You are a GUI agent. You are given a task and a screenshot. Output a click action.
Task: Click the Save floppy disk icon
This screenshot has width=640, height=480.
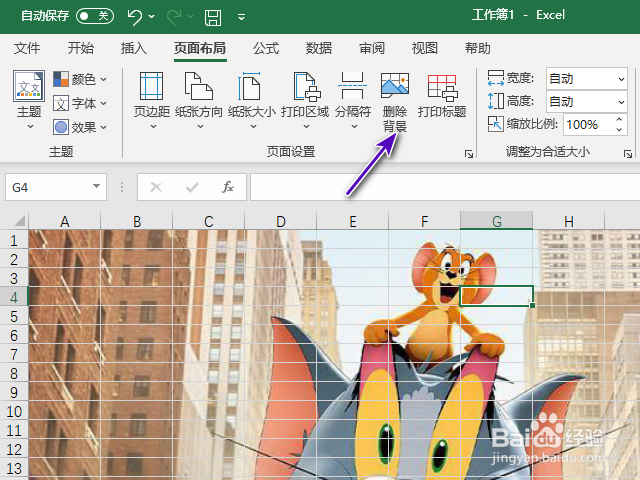coord(213,17)
